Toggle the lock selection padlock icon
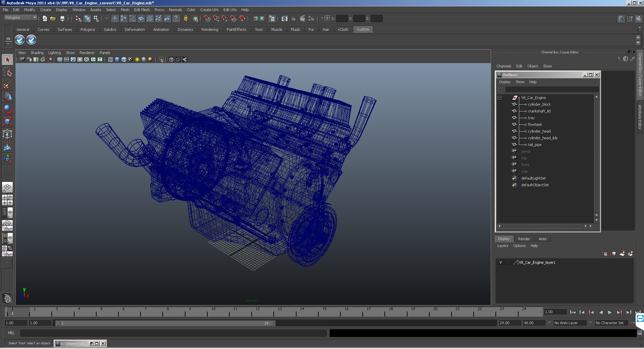 click(x=186, y=18)
